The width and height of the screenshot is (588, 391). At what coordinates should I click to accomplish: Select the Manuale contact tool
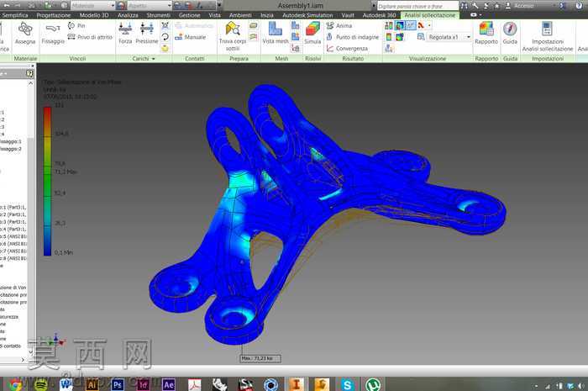191,37
